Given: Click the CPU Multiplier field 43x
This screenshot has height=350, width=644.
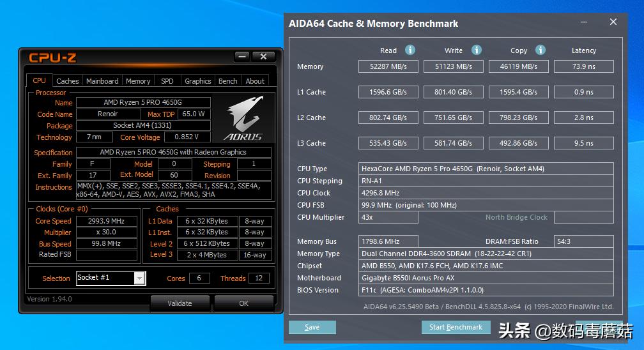Looking at the screenshot, I should tap(388, 217).
